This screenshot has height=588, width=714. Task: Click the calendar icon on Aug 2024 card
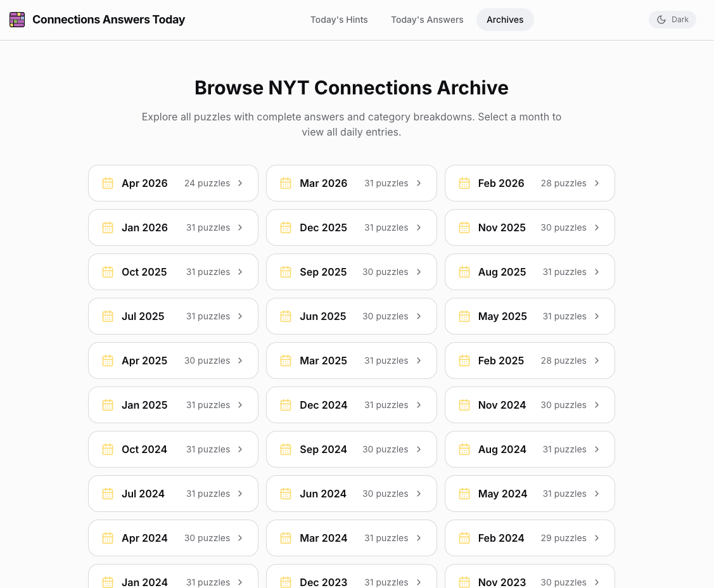tap(464, 449)
